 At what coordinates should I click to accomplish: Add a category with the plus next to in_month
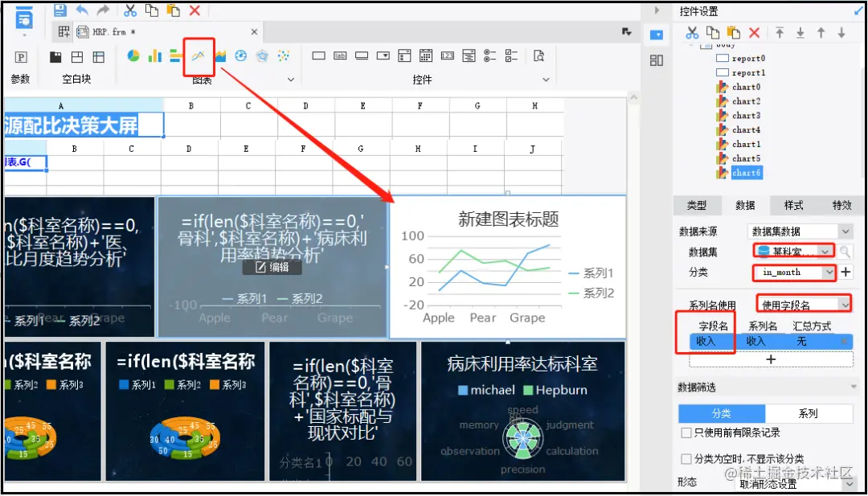click(845, 272)
